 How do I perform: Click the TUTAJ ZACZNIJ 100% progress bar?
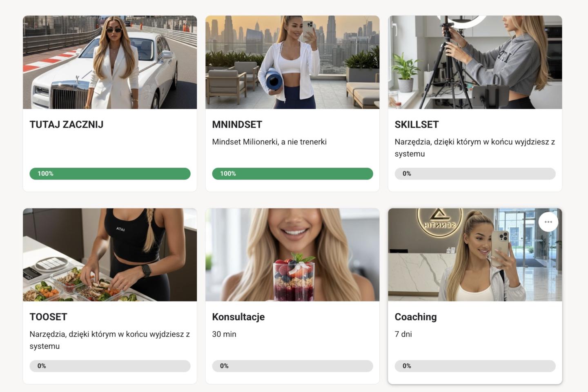pyautogui.click(x=110, y=174)
